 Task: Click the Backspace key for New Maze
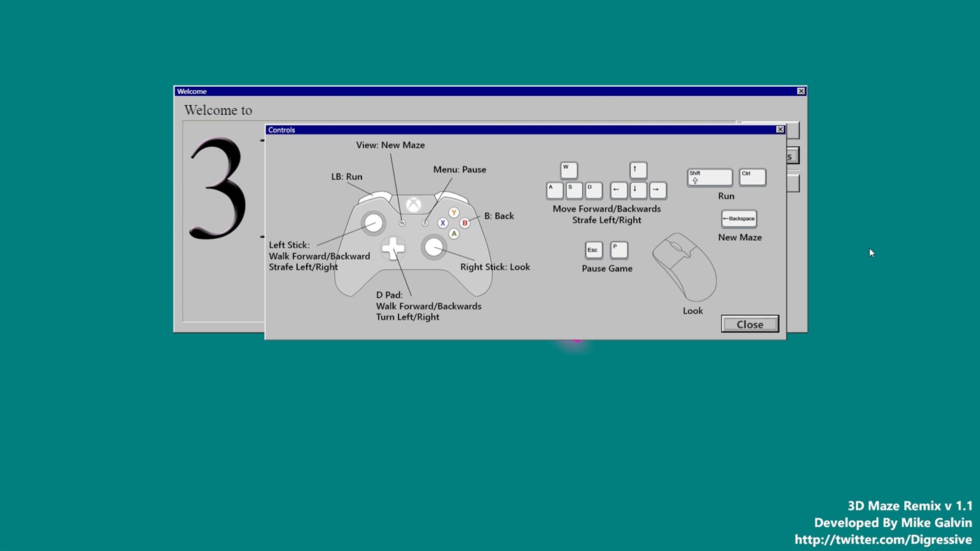(x=738, y=218)
